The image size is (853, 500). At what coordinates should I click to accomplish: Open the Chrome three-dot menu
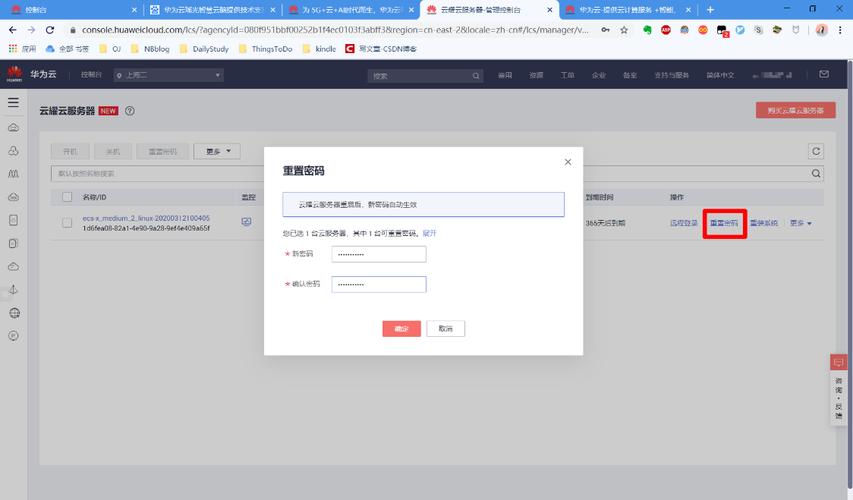(840, 30)
